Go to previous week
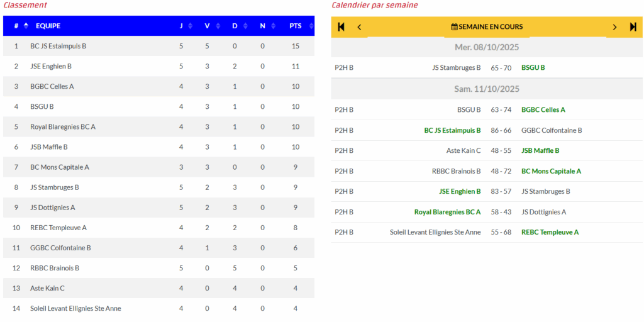 (359, 27)
